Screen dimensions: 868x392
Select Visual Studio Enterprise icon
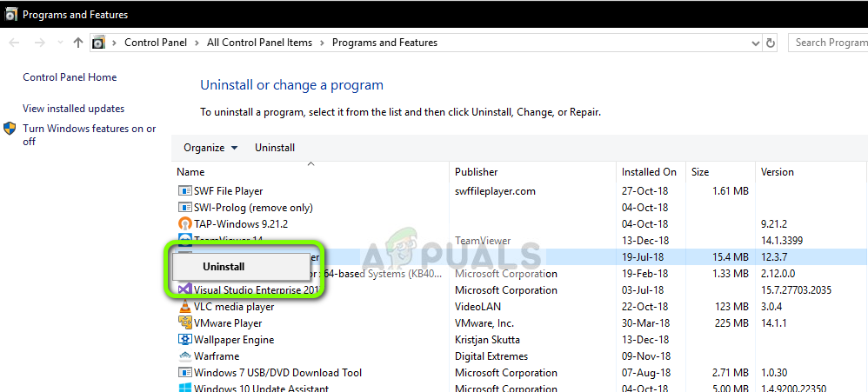point(184,289)
